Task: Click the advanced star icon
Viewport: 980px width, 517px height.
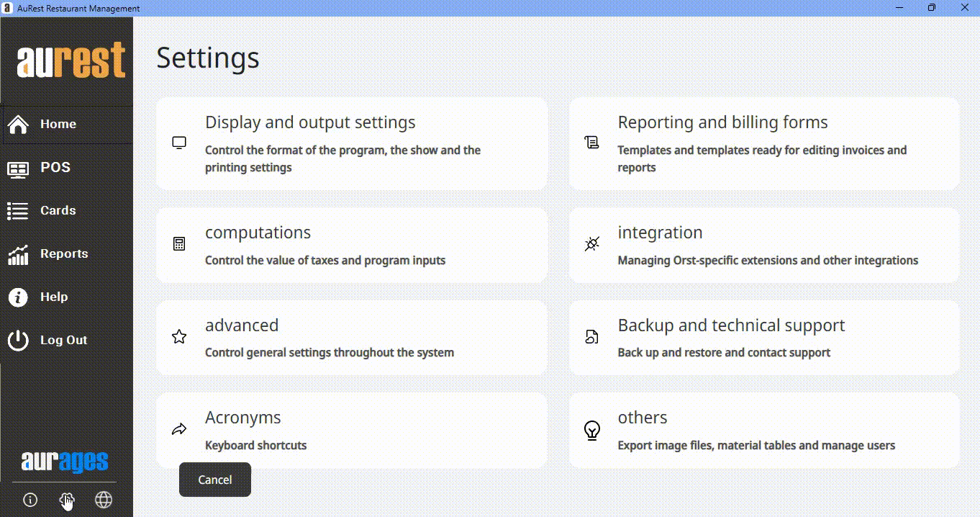Action: [x=179, y=336]
